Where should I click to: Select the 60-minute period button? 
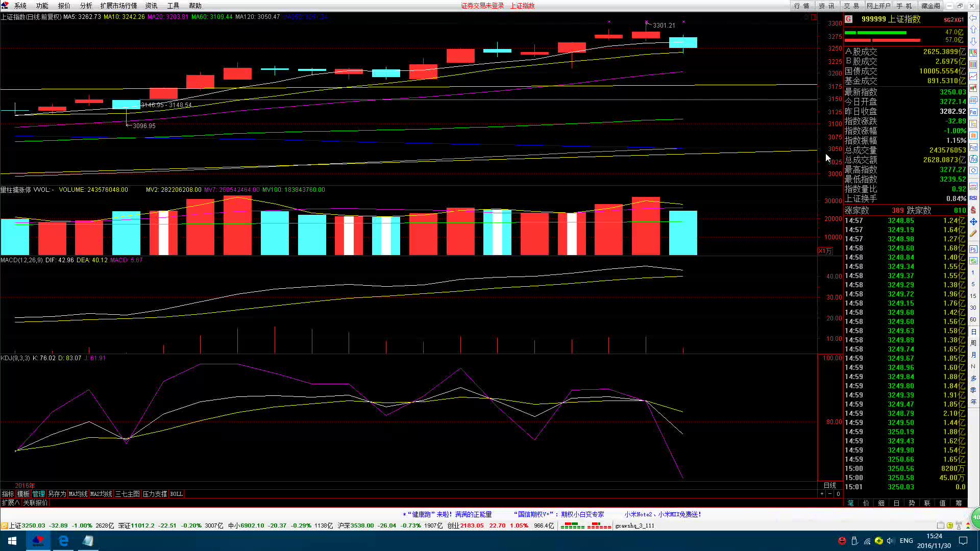973,319
